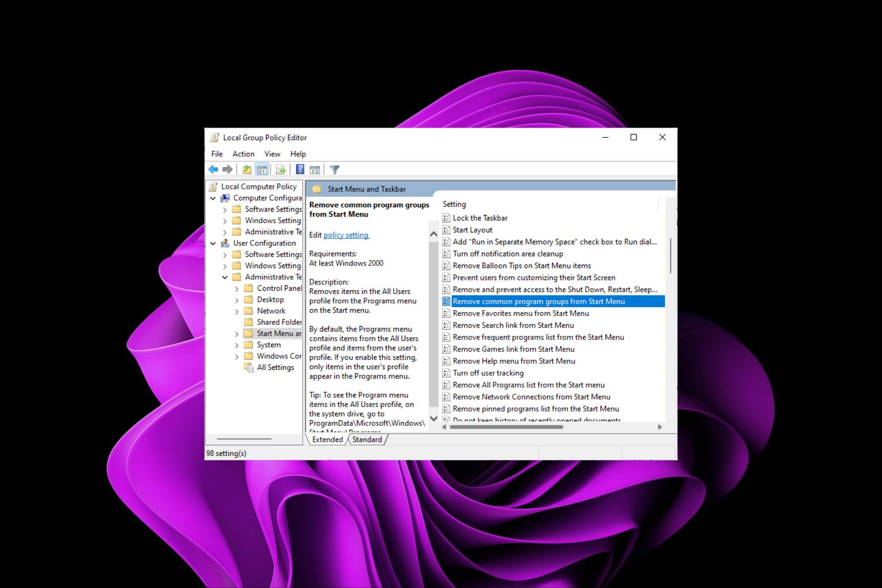Click the Setting column header

[x=454, y=204]
